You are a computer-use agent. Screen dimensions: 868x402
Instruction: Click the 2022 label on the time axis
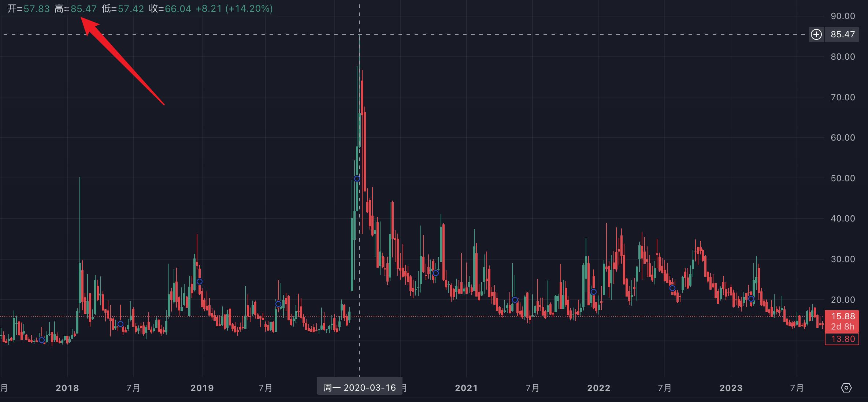[x=599, y=388]
